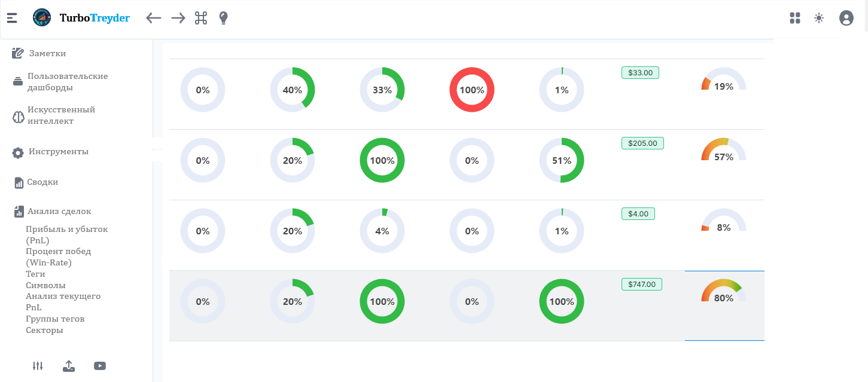The height and width of the screenshot is (382, 868).
Task: Click the lightbulb tips icon
Action: click(223, 18)
